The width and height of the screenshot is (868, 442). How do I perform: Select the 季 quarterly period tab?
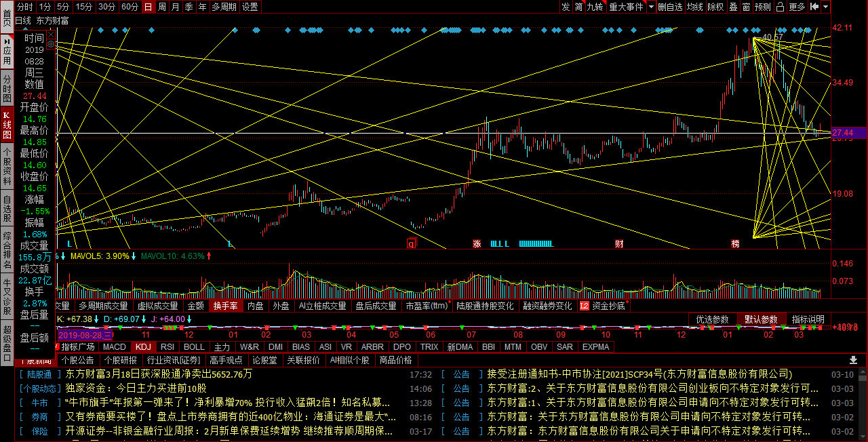[x=189, y=7]
